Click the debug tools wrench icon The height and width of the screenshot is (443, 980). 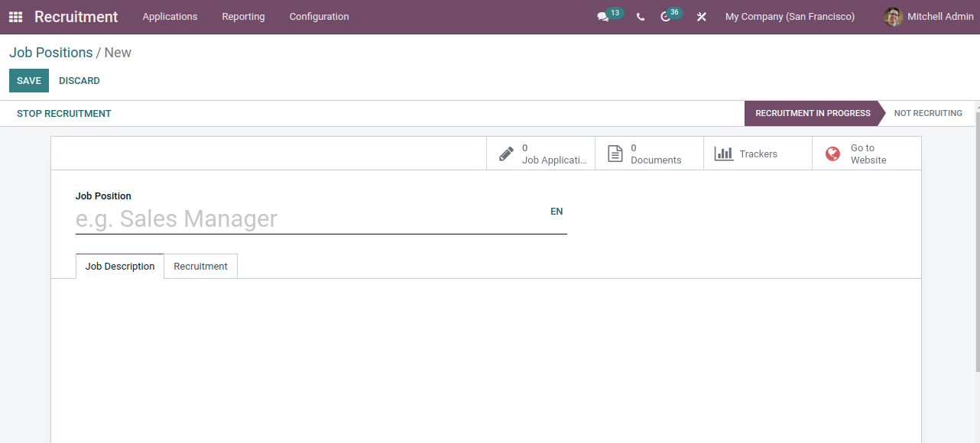pos(701,17)
